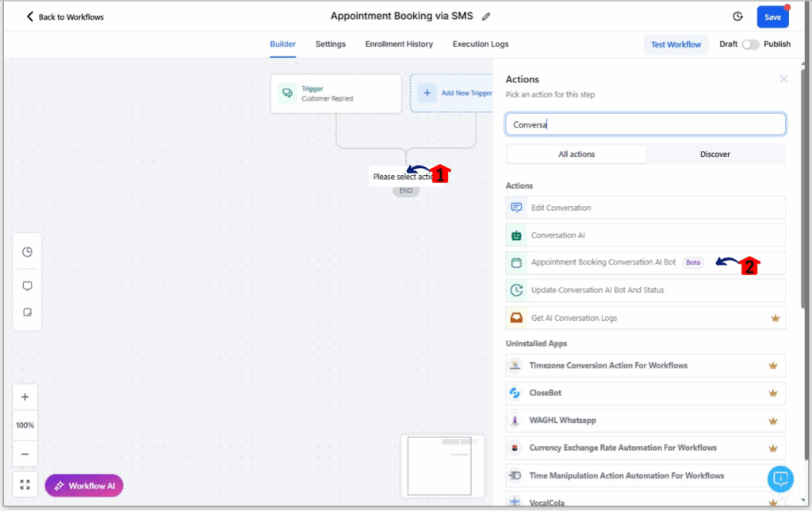Choose Get AI Conversation Logs action
Image resolution: width=812 pixels, height=511 pixels.
645,318
